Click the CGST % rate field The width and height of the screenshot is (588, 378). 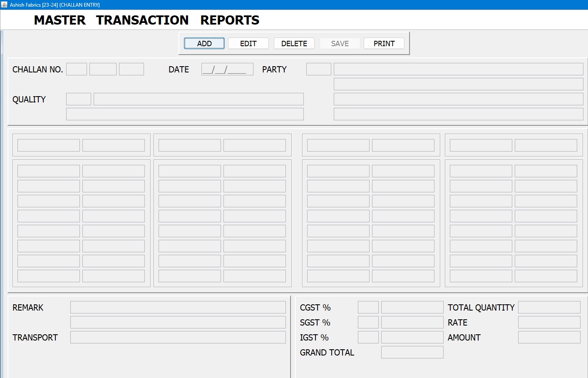pos(368,307)
